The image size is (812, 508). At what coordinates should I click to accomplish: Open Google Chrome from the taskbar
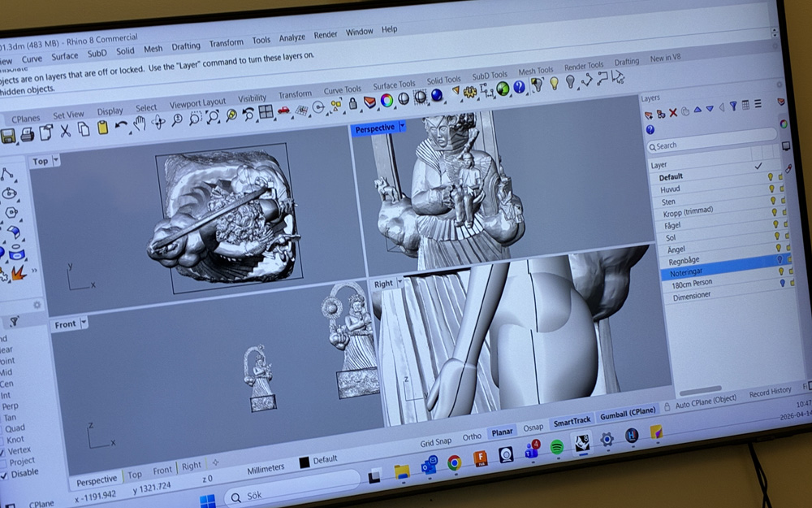pos(454,462)
